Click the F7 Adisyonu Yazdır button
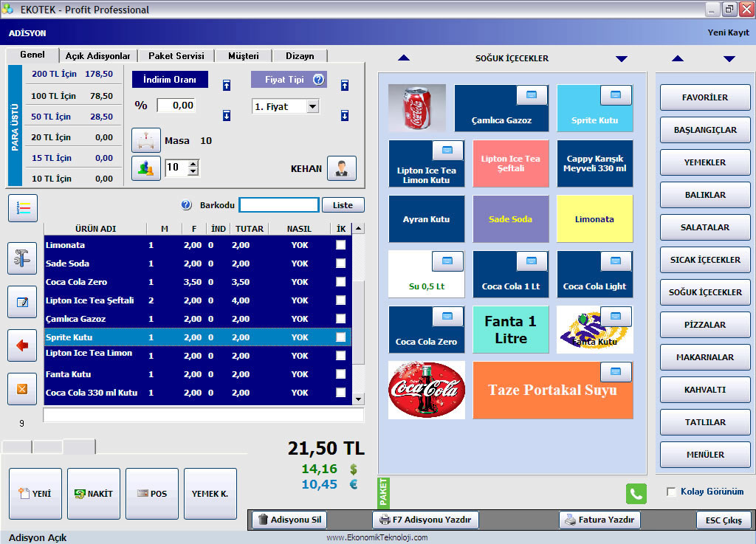Screen dimensions: 756x544 point(426,520)
